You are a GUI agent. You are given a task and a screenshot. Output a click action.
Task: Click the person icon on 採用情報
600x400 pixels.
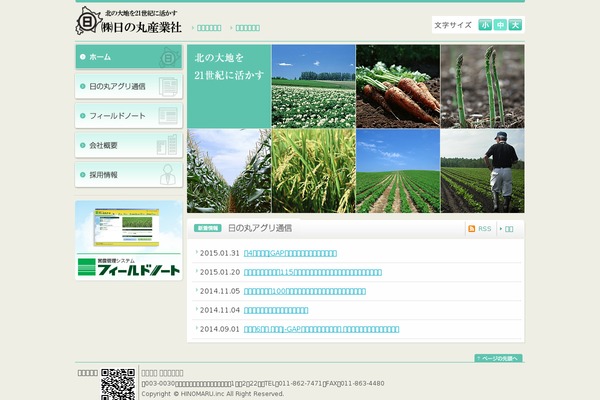[x=168, y=175]
